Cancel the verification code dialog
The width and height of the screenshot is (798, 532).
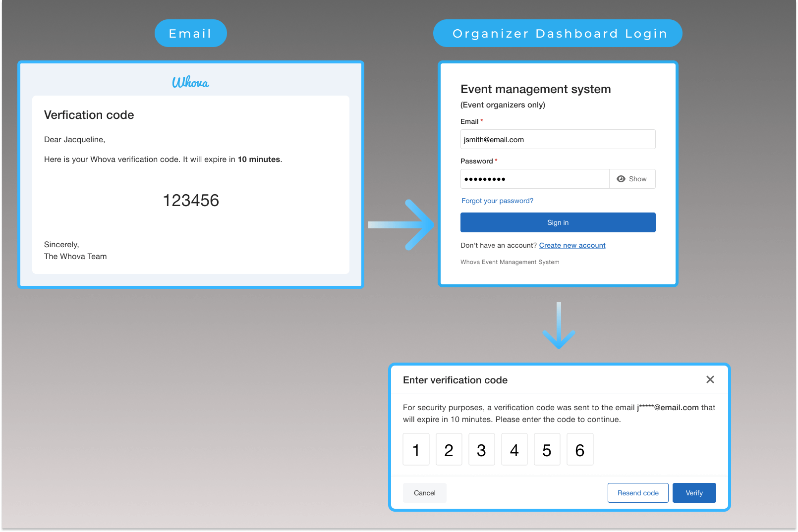[x=424, y=493]
